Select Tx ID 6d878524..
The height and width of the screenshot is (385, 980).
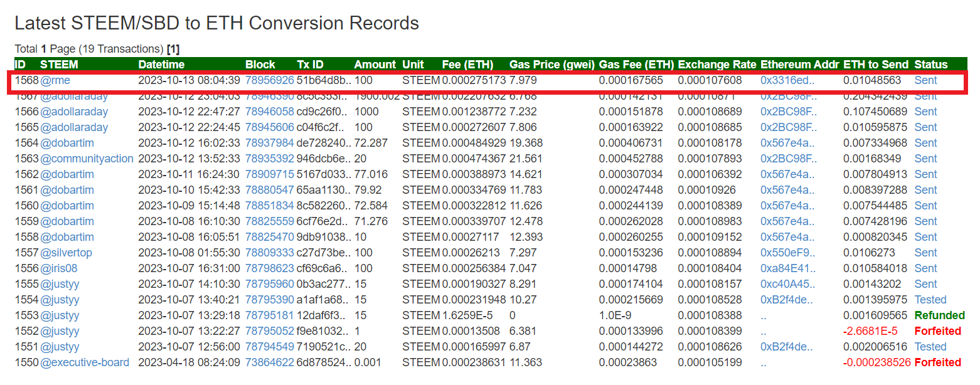coord(323,362)
